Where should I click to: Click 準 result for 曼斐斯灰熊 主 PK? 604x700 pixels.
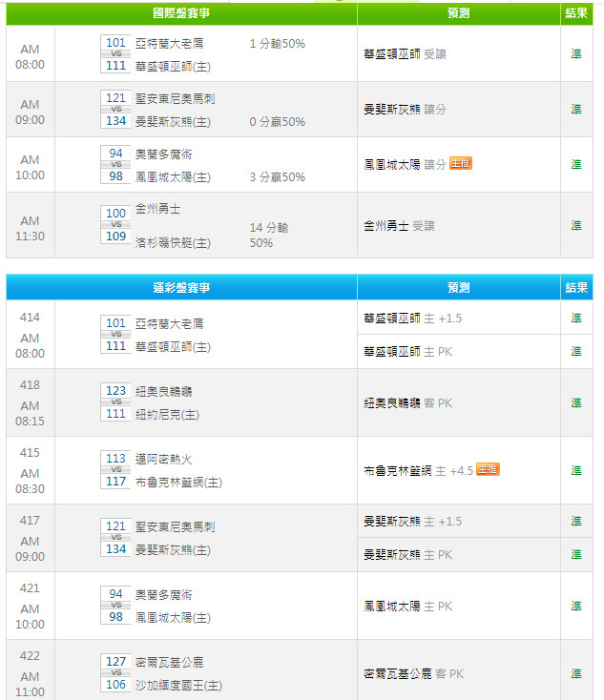coord(576,554)
